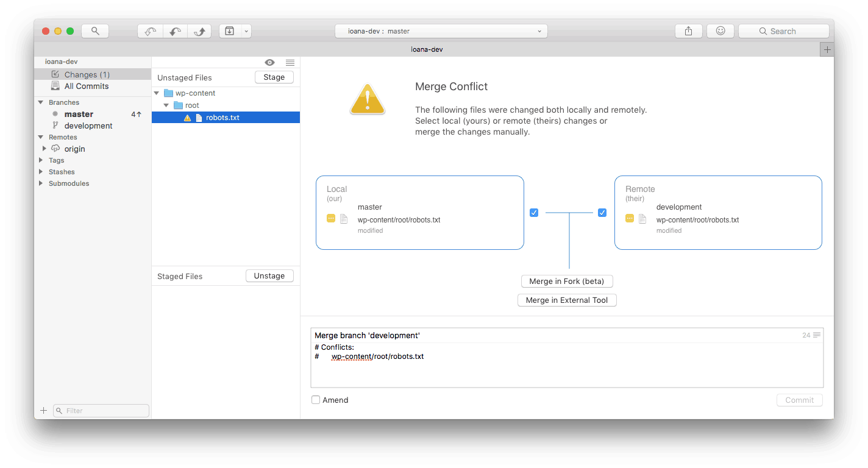
Task: Open the stash options dropdown arrow
Action: coord(246,31)
